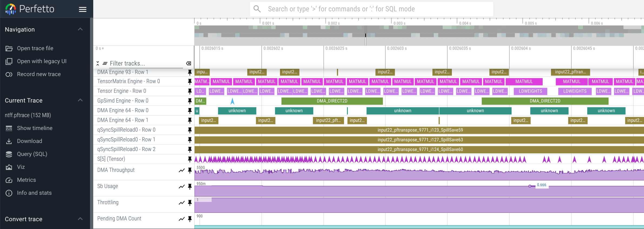The height and width of the screenshot is (229, 644).
Task: Click the chart icon on Throttling track
Action: click(182, 203)
